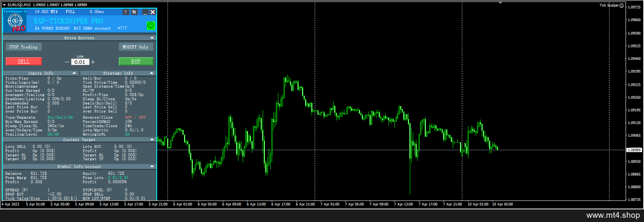This screenshot has height=222, width=644.
Task: Collapse the Current Target section
Action: point(152,140)
